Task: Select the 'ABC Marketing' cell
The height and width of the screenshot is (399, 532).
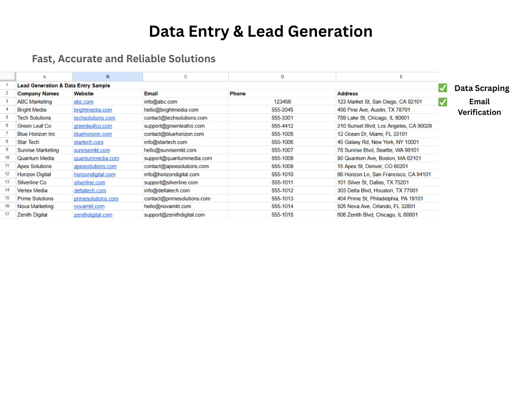Action: 44,102
